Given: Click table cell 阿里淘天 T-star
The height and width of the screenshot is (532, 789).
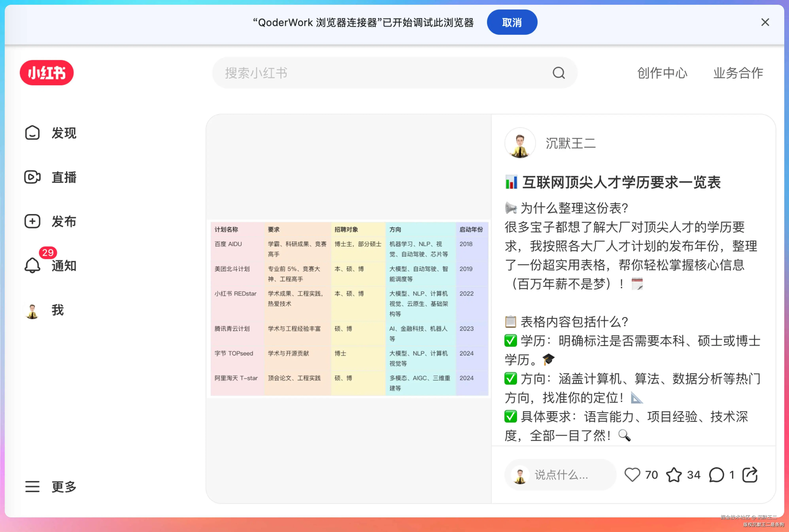Looking at the screenshot, I should [236, 378].
